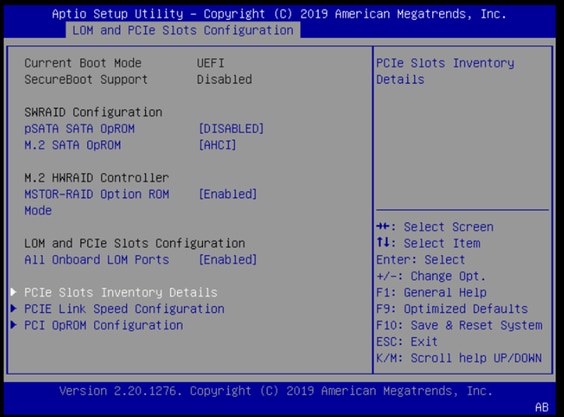Click the LOM and PCIe Slots Configuration section heading

[135, 244]
